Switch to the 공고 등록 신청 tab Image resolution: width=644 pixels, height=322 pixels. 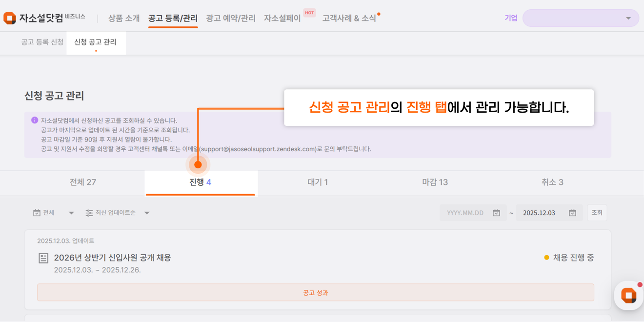[x=42, y=42]
